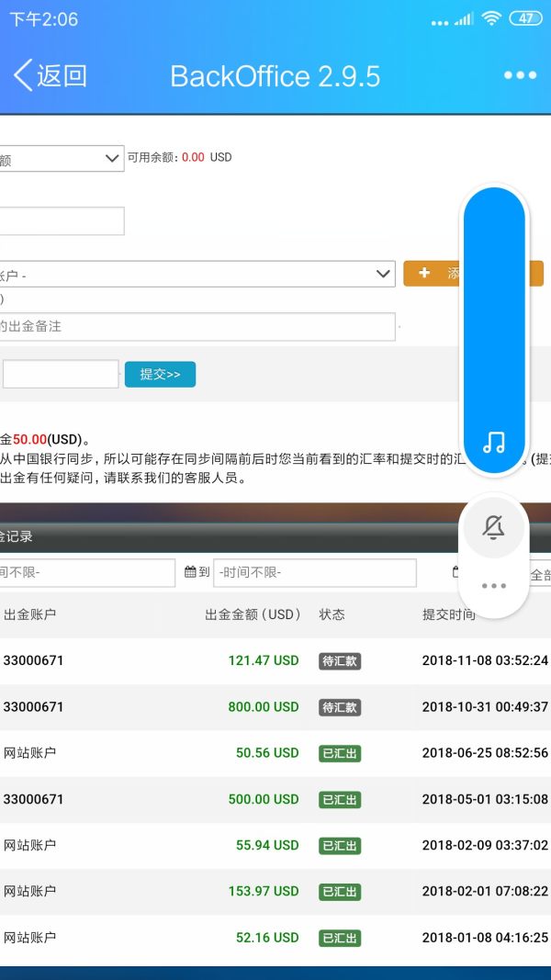Open more volume options under the bell

(x=494, y=586)
